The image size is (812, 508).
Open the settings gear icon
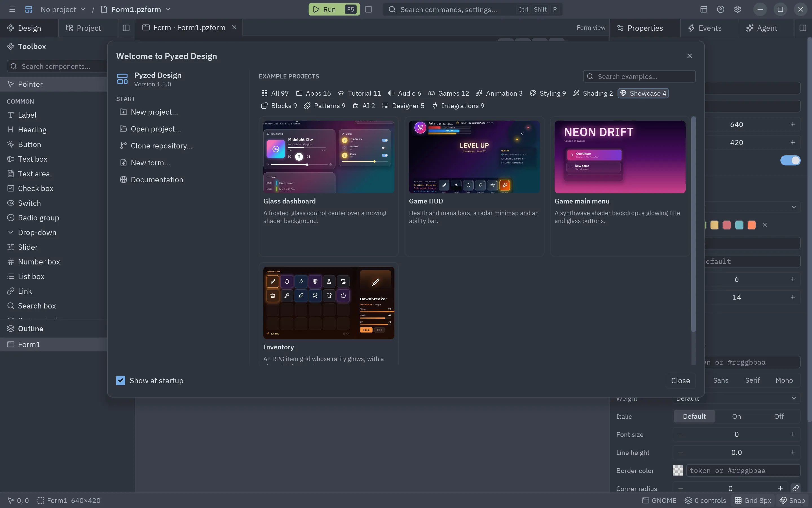(x=737, y=9)
